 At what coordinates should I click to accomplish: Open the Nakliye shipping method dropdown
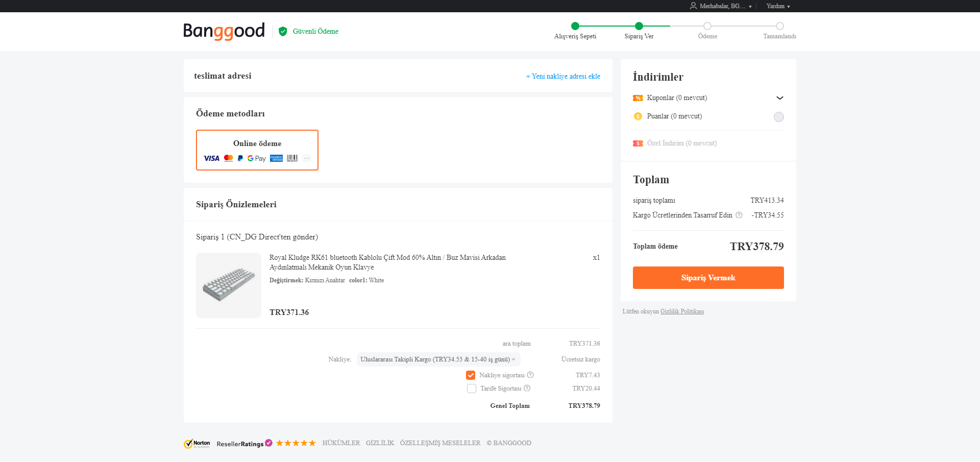pyautogui.click(x=438, y=359)
